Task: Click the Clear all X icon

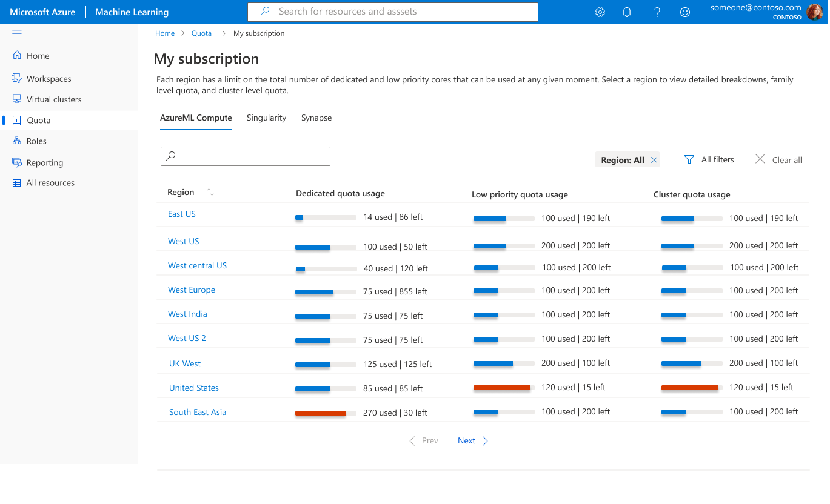Action: [760, 159]
